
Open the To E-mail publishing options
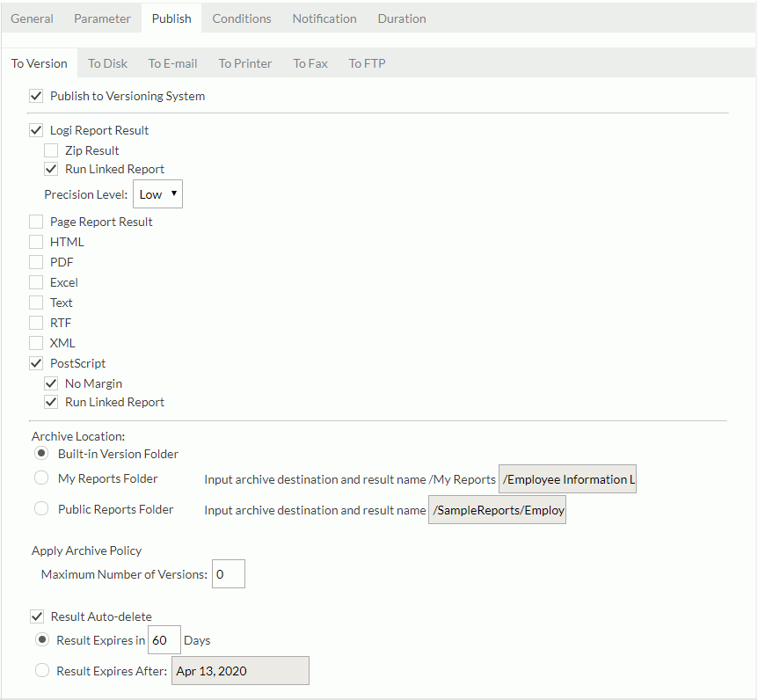[172, 62]
